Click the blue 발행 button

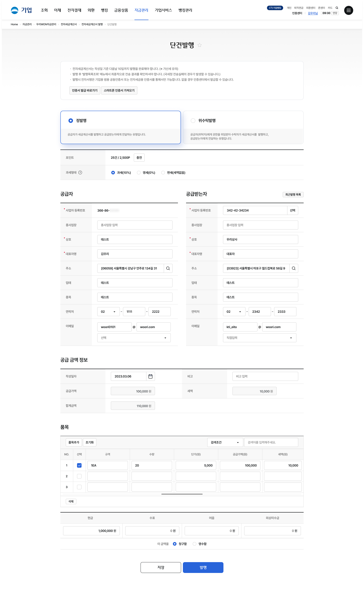(203, 567)
